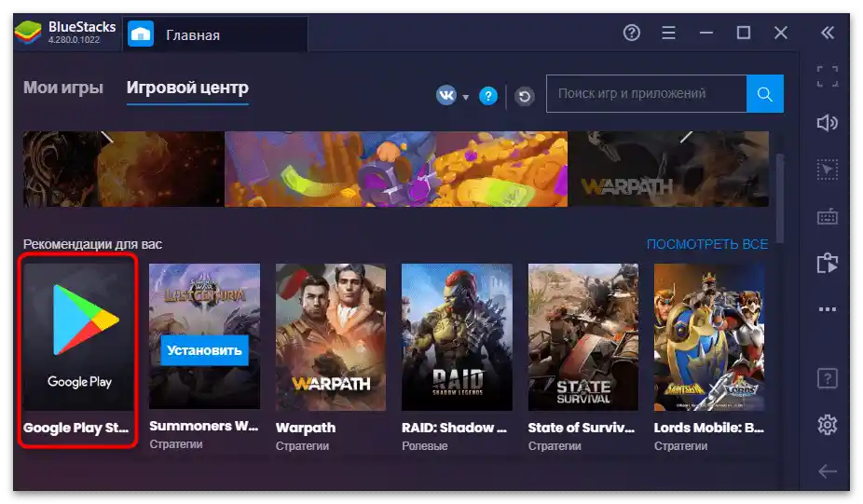Screen dimensions: 863x504
Task: Click the Summoners W... title text
Action: (204, 426)
